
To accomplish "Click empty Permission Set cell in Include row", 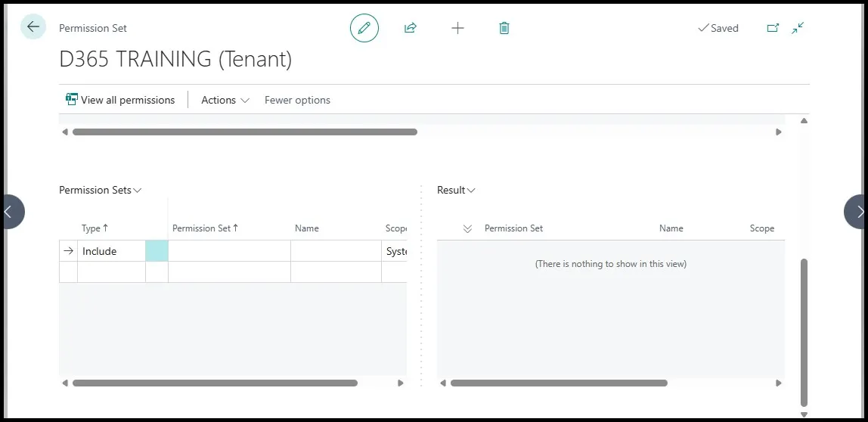I will (x=229, y=251).
